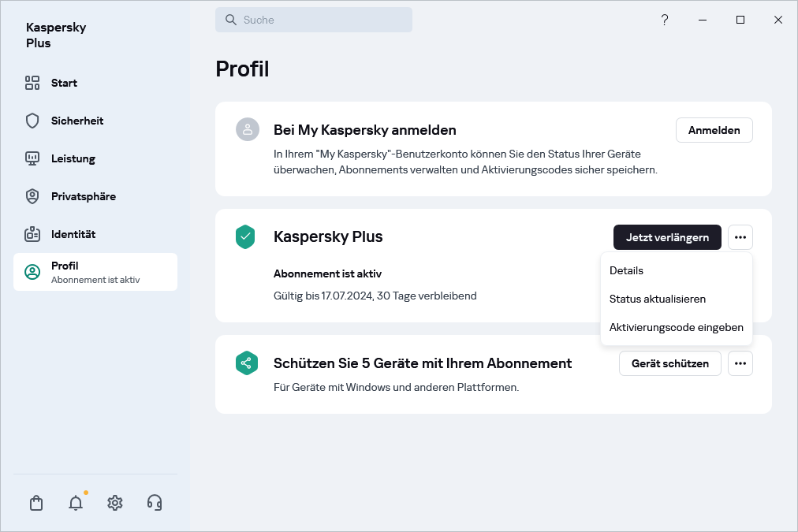Click the help question mark icon
Image resolution: width=798 pixels, height=532 pixels.
click(x=665, y=20)
